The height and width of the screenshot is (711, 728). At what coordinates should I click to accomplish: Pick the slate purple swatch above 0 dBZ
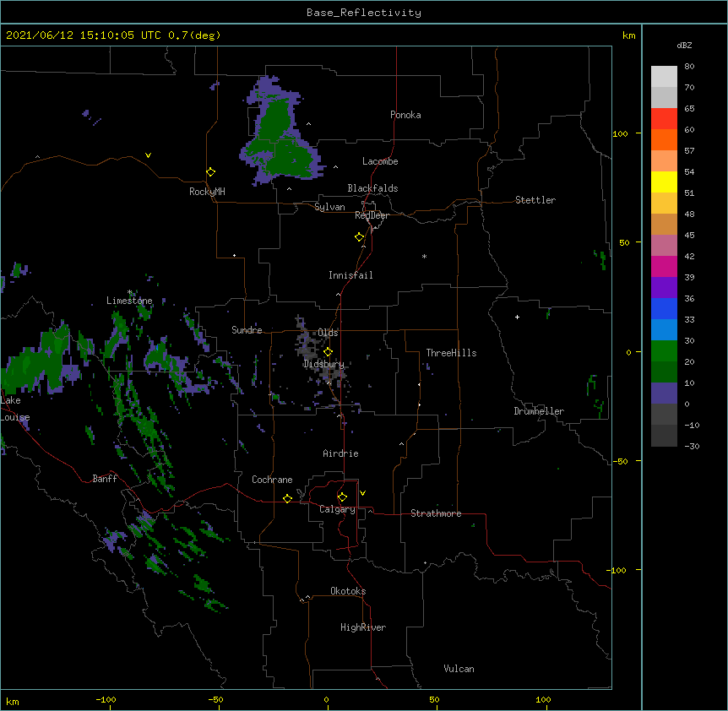click(664, 393)
